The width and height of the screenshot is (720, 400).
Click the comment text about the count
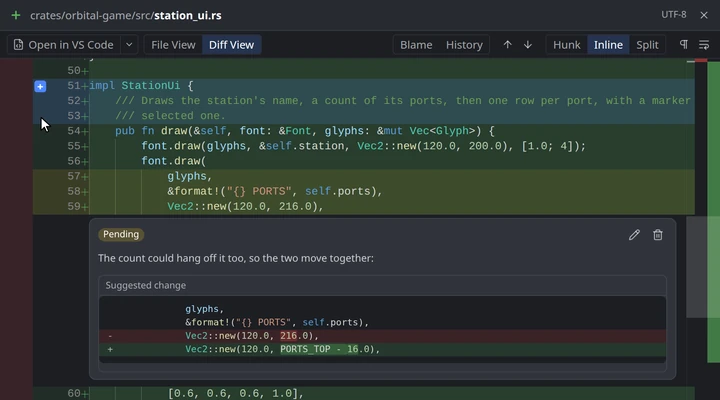coord(236,258)
